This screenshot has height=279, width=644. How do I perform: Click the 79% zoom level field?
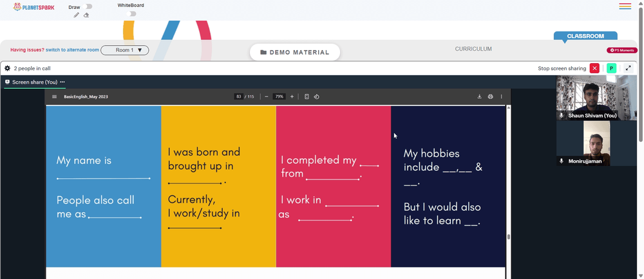(279, 96)
